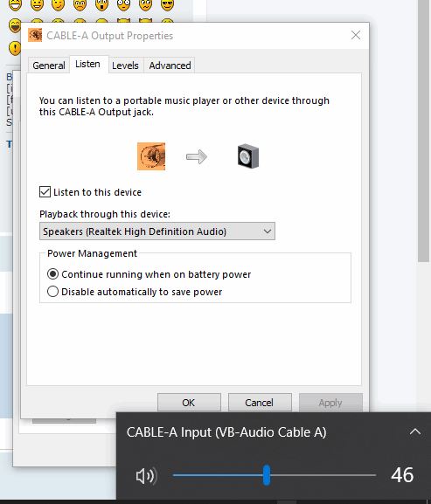Close the CABLE-A Output Properties dialog
431x504 pixels.
[x=356, y=35]
